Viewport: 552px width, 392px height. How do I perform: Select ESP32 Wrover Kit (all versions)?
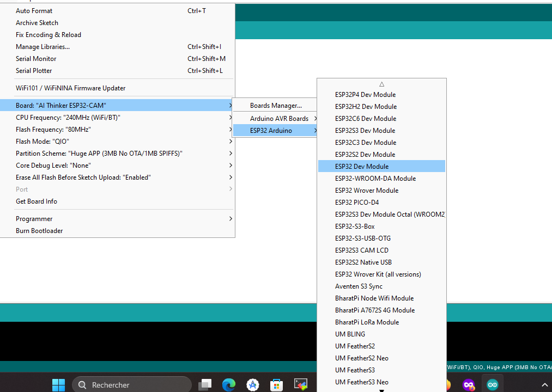381,274
